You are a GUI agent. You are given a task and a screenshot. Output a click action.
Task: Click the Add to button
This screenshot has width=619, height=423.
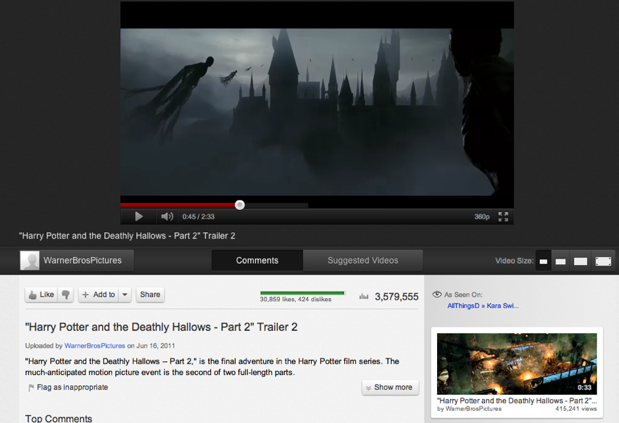pyautogui.click(x=98, y=295)
